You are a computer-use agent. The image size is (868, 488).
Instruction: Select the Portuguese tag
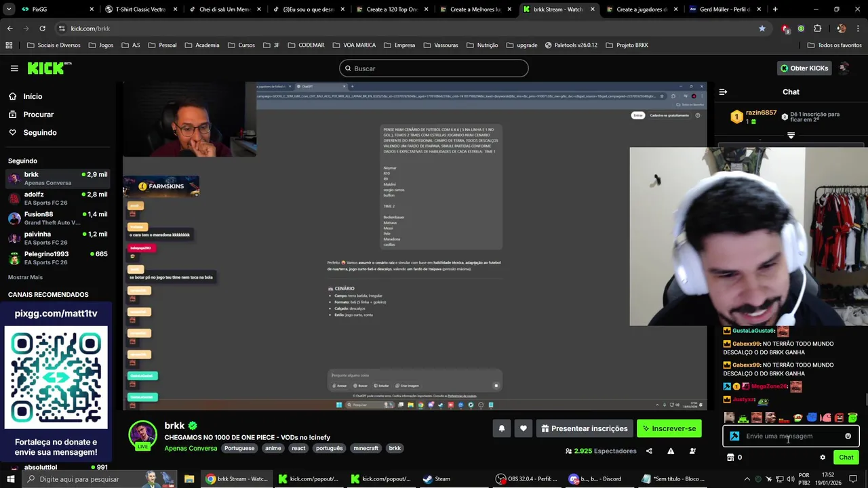click(239, 448)
